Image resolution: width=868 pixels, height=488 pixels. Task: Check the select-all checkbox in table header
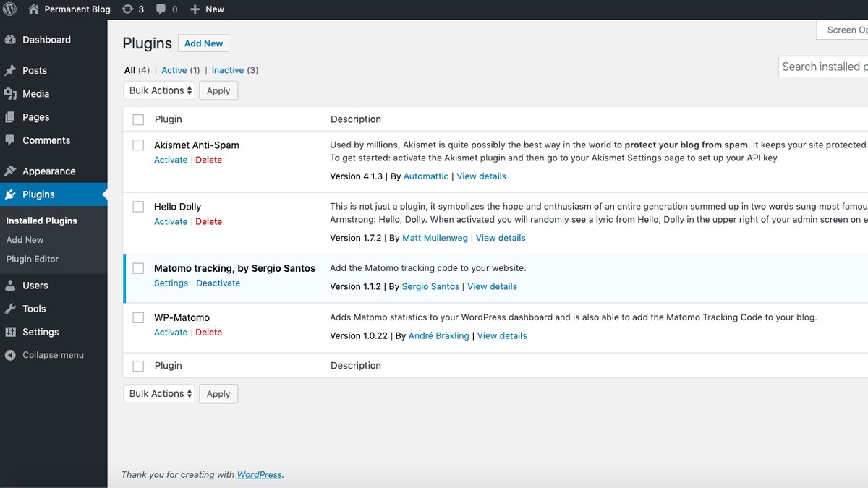click(138, 119)
